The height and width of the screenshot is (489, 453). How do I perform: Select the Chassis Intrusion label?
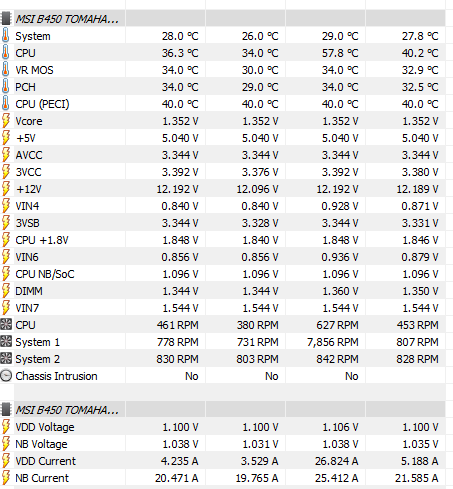(56, 376)
